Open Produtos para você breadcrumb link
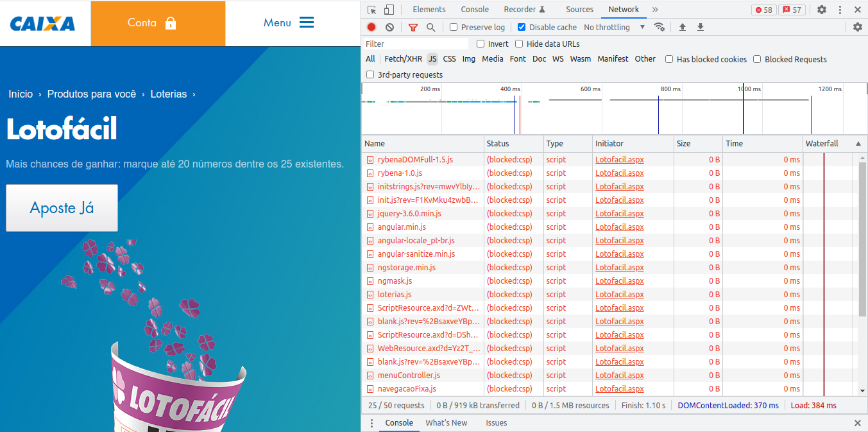Screen dimensions: 868x432 [x=92, y=94]
